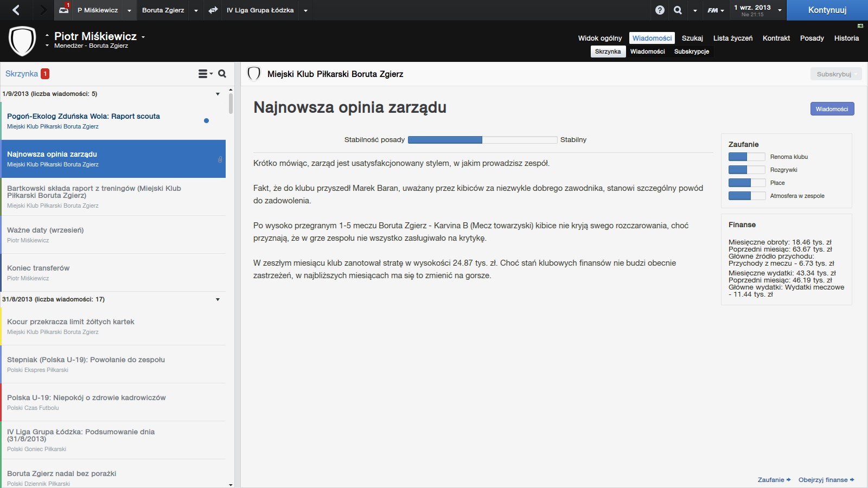Follow the Obejrzyj finanse link
Screen dimensions: 868x488
click(x=826, y=480)
